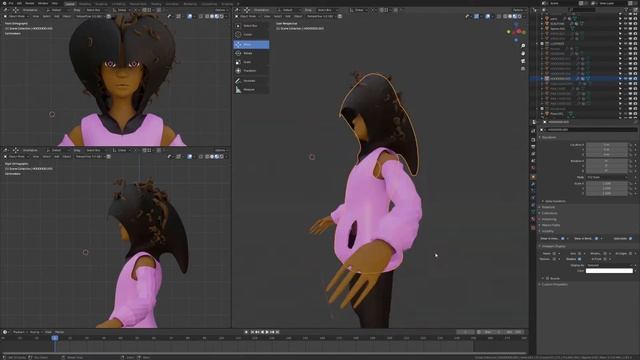
Task: Open the Render properties tab icon
Action: coord(533,139)
